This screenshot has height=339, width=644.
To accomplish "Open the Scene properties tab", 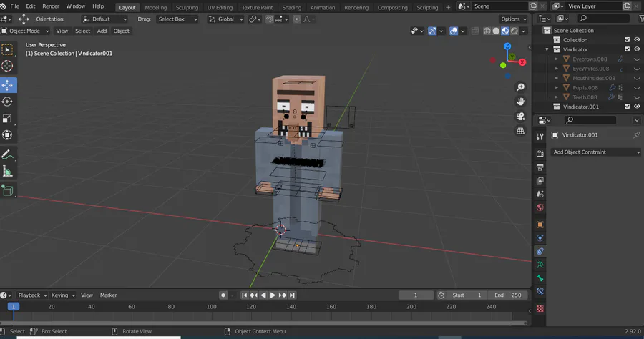I will [540, 194].
